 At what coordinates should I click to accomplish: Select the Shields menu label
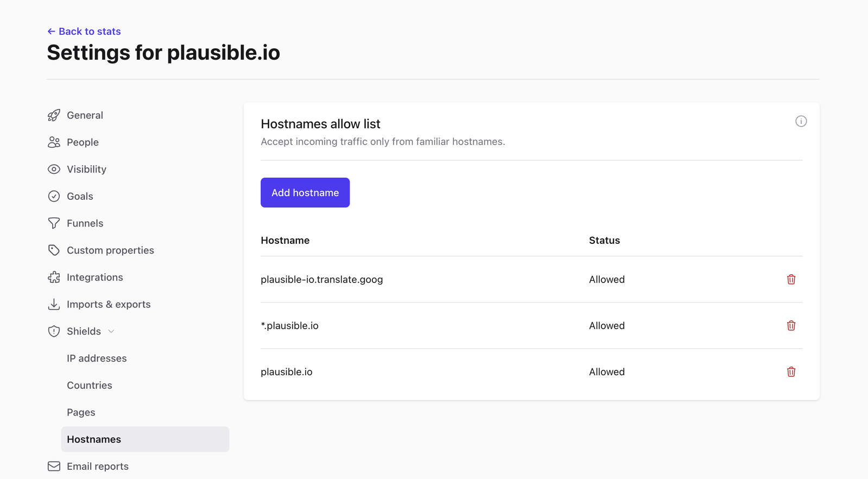(x=84, y=331)
